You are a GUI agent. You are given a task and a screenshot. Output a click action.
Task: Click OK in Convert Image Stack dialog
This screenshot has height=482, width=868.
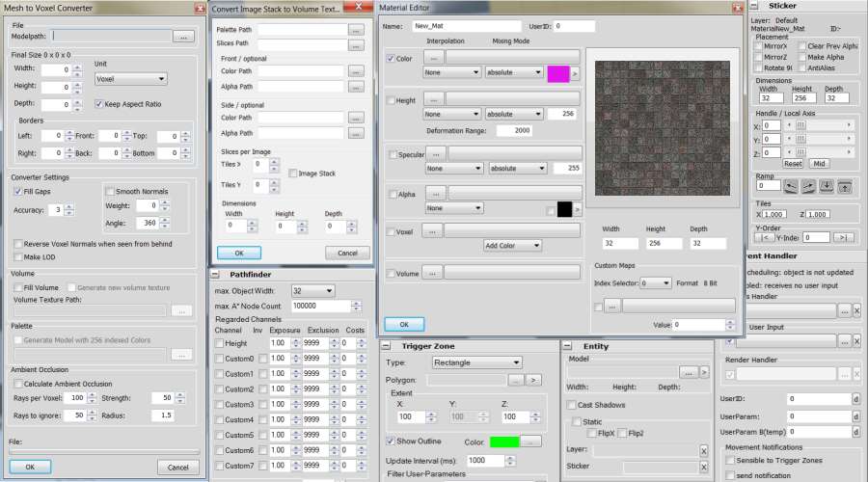coord(239,253)
